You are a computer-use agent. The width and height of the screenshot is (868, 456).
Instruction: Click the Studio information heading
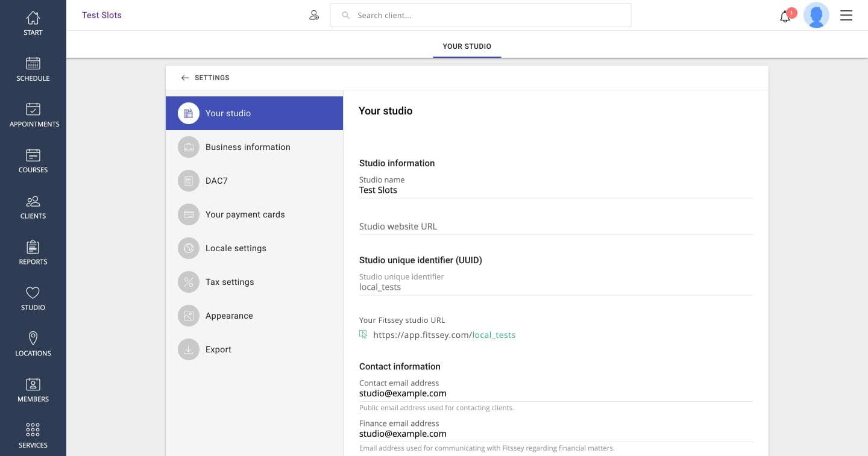tap(397, 163)
